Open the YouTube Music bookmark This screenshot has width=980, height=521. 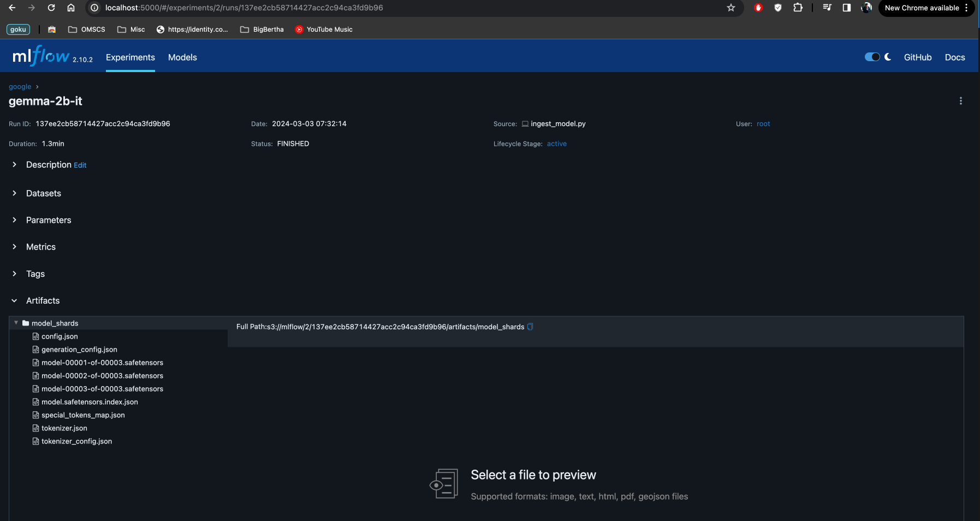point(324,29)
